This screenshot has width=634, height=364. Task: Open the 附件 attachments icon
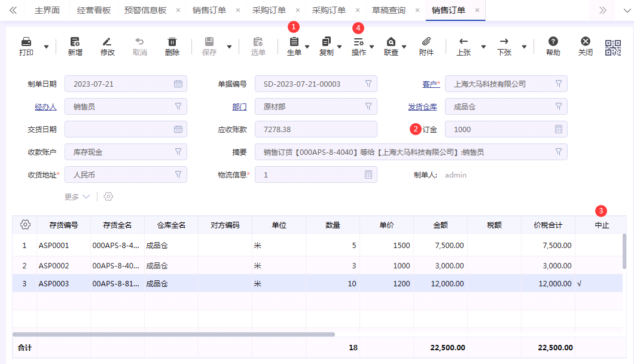click(x=425, y=43)
